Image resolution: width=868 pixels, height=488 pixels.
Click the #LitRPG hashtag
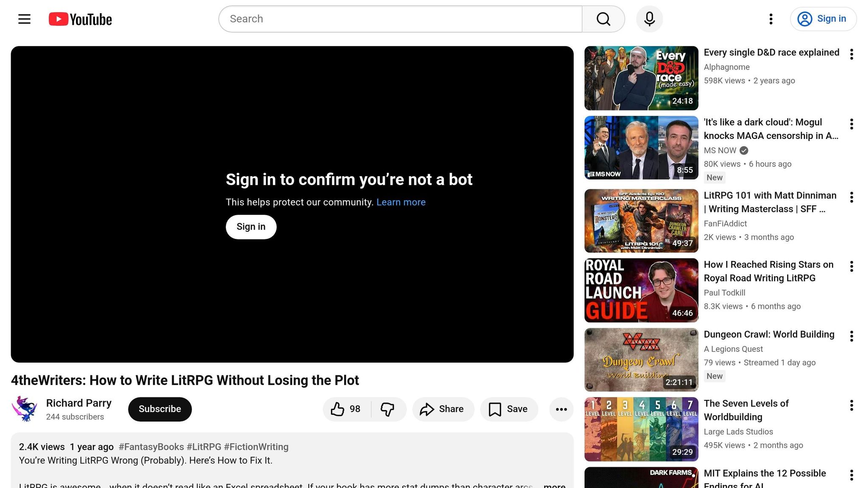pyautogui.click(x=204, y=447)
